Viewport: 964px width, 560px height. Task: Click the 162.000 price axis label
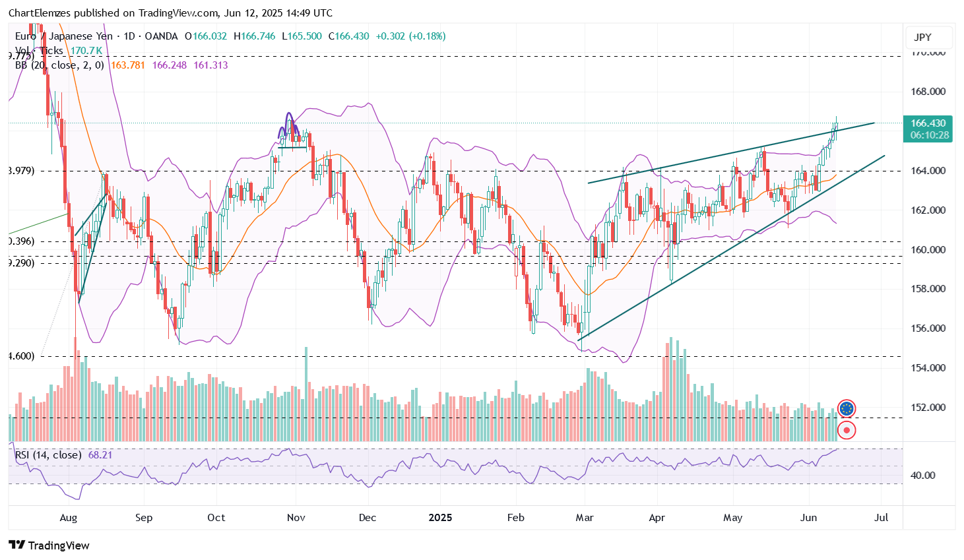928,210
